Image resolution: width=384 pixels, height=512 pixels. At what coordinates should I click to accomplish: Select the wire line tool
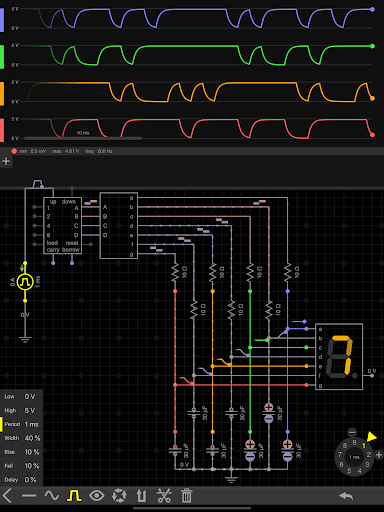click(29, 496)
